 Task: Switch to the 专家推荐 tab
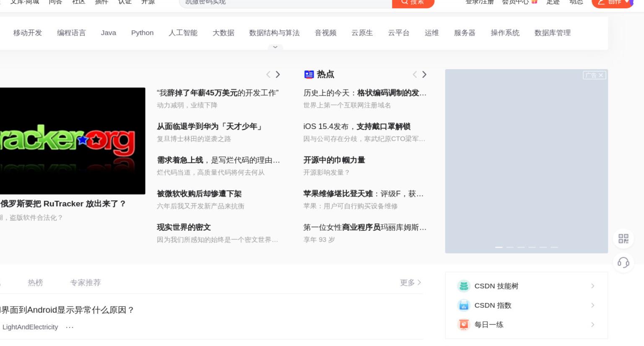coord(86,283)
